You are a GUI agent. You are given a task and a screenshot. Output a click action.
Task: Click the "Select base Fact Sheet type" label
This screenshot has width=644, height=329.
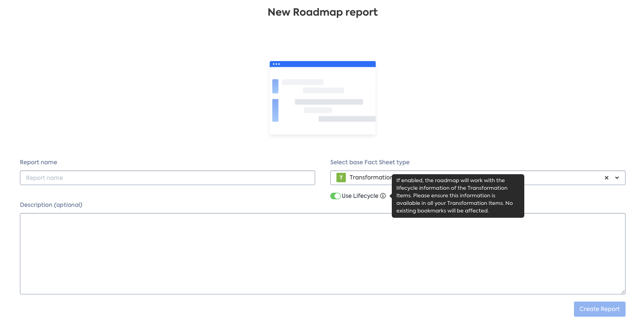point(370,162)
